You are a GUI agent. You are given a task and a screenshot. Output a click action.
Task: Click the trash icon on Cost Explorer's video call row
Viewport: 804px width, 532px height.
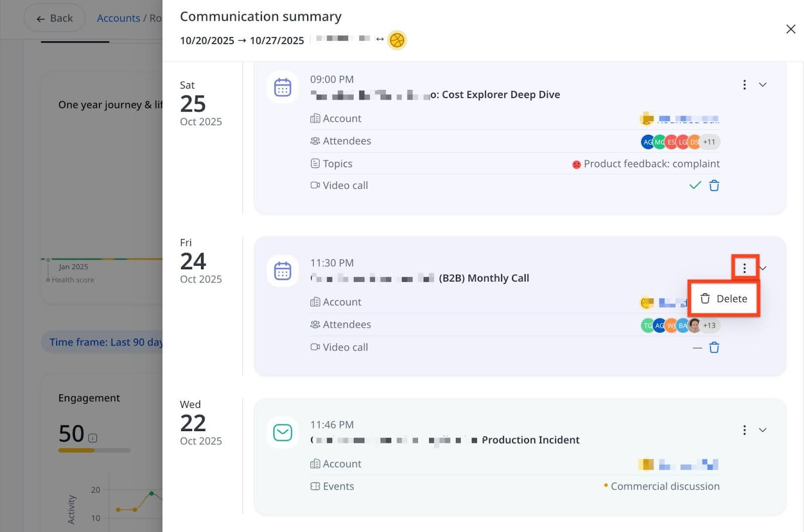[x=714, y=185]
